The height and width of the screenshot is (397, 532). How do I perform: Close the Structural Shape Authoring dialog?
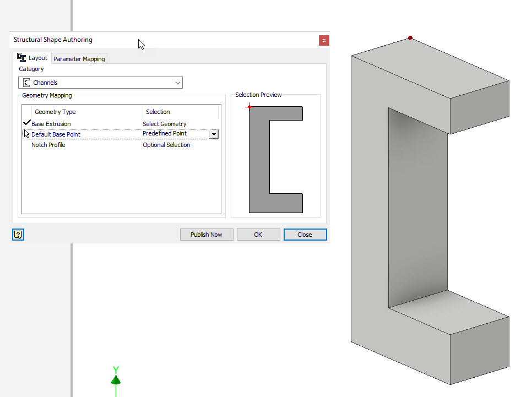324,40
